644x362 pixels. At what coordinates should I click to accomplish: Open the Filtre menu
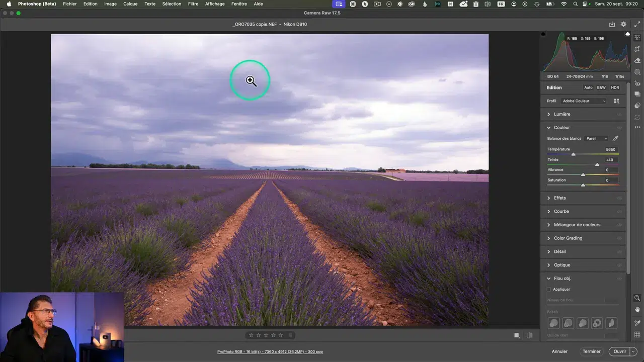click(x=193, y=4)
